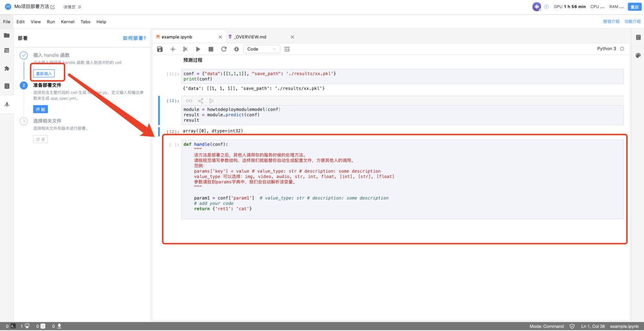The image size is (644, 331).
Task: Cut the selected cell with the scissors icon
Action: 185,49
